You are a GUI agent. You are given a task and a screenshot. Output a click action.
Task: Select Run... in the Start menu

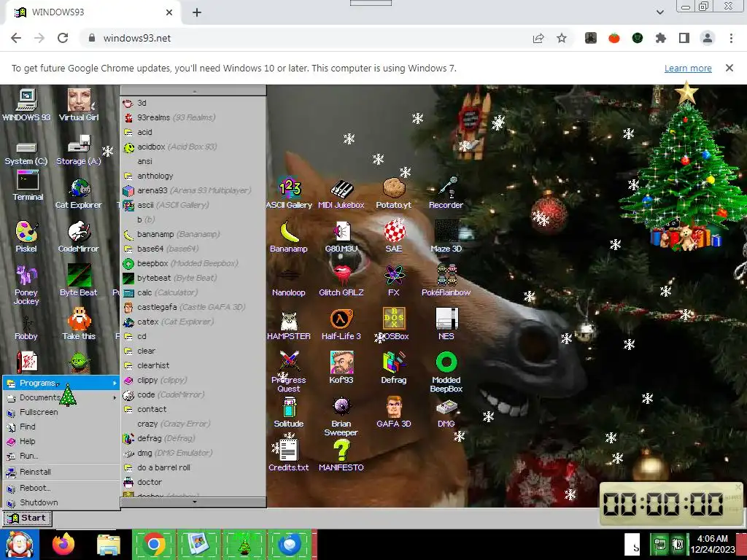(61, 456)
